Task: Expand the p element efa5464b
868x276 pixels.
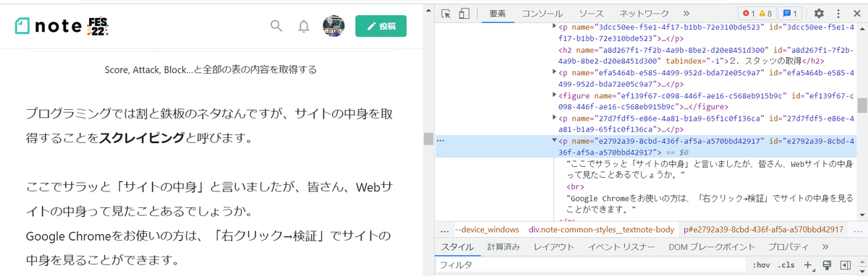Action: click(x=555, y=72)
